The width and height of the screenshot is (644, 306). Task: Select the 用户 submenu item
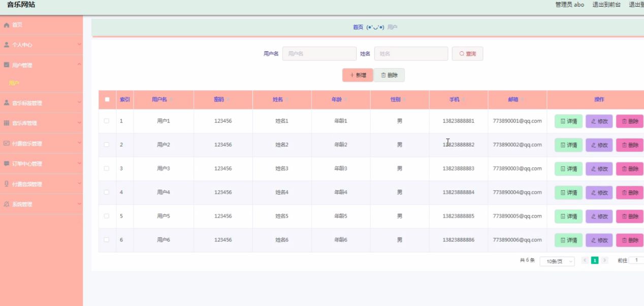[14, 83]
